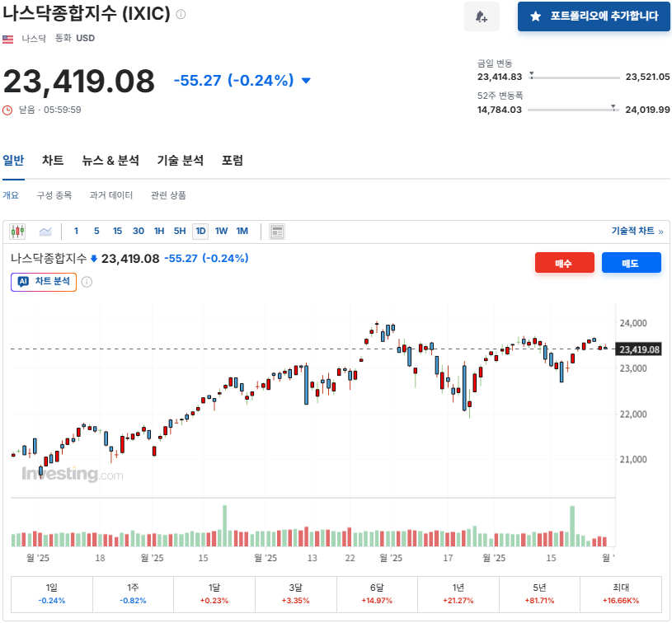
Task: Open the 기술적 차트 link
Action: tap(637, 232)
